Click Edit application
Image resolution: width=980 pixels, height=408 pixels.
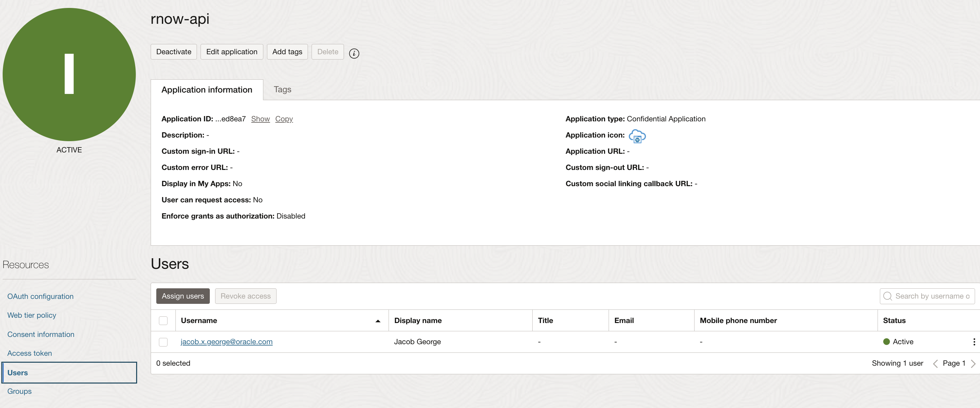point(232,51)
